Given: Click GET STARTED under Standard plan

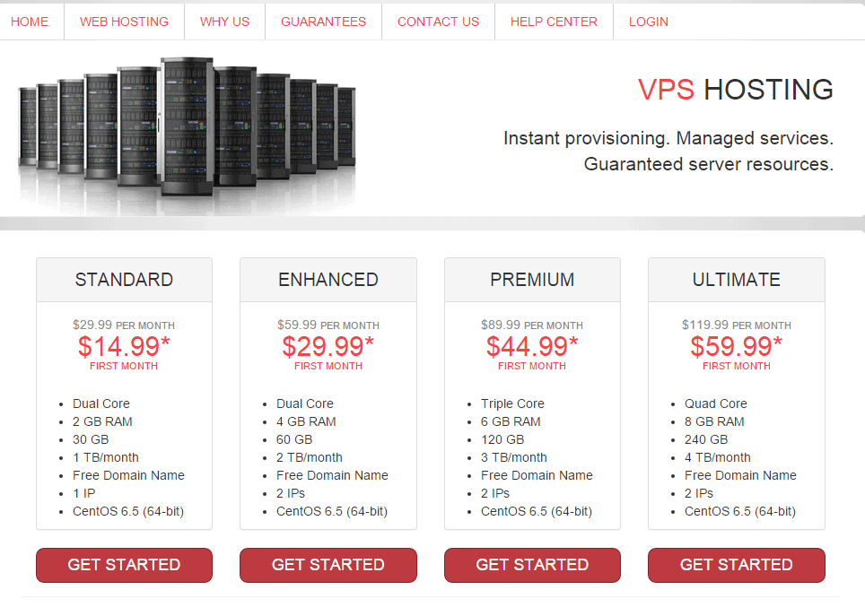Looking at the screenshot, I should point(124,565).
